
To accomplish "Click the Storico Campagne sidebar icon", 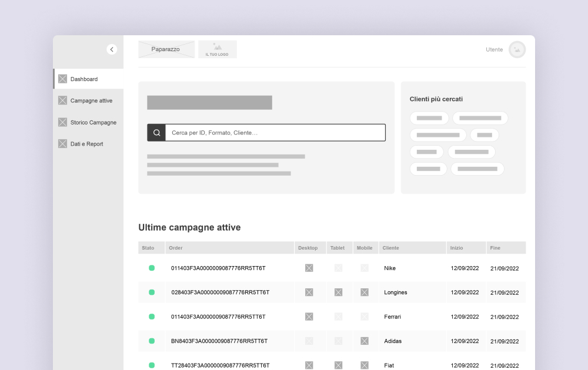I will click(62, 122).
